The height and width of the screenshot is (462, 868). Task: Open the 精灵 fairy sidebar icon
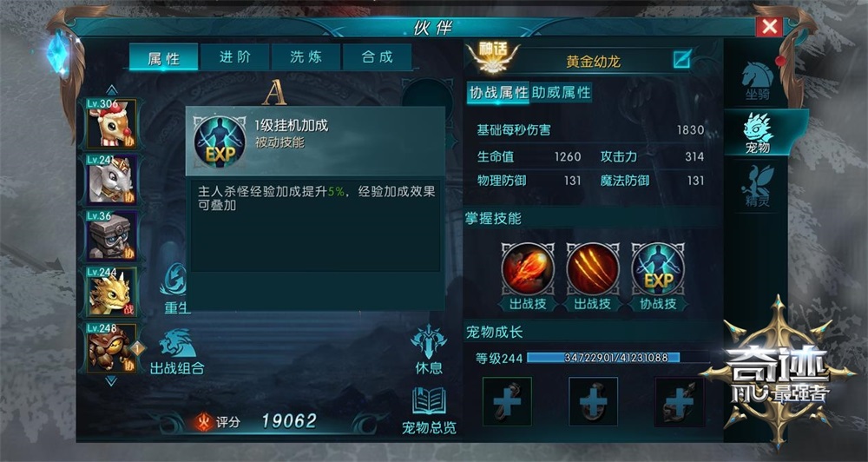(x=757, y=186)
